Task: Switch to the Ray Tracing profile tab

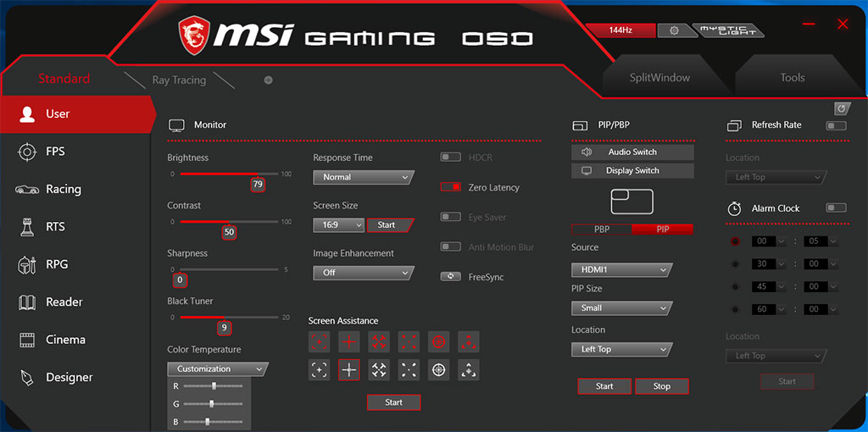Action: 179,80
